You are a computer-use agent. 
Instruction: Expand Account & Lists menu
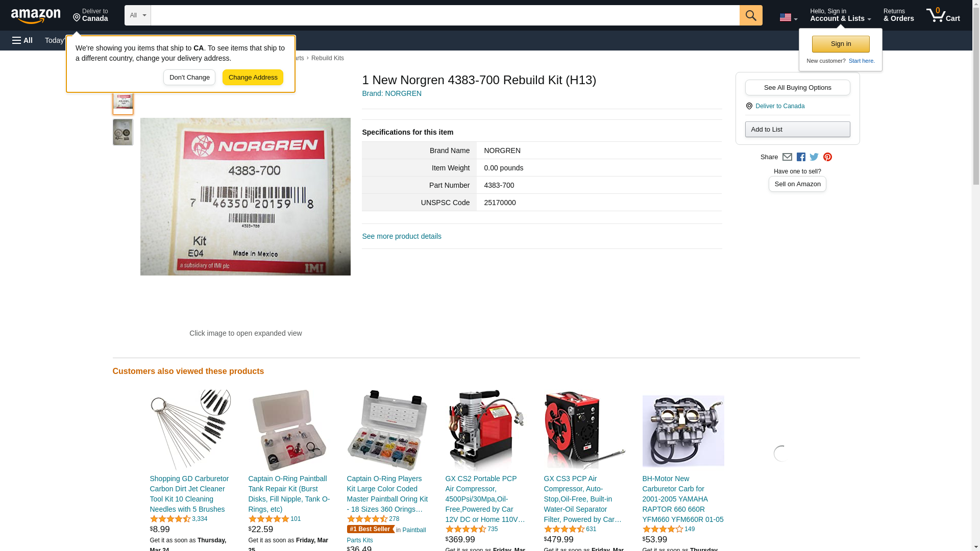[840, 15]
